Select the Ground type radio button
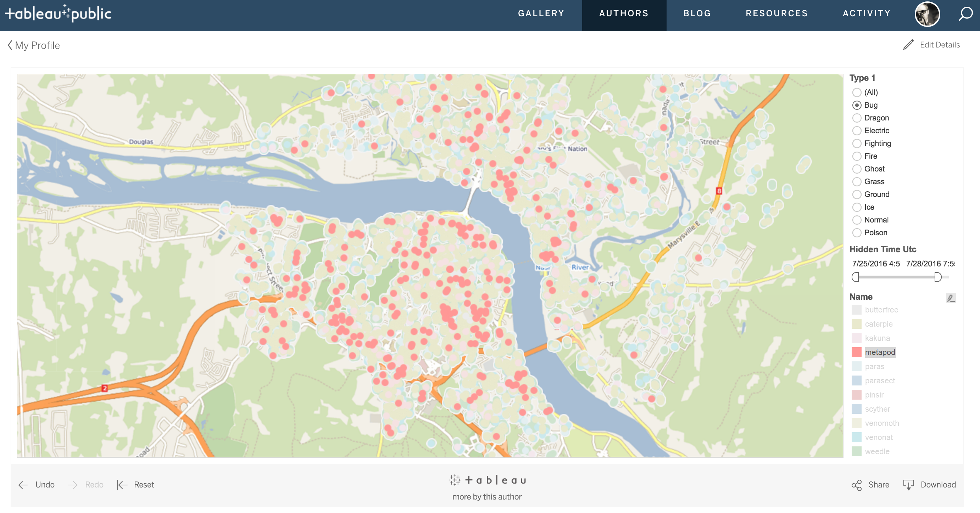Viewport: 980px width, 513px height. [856, 195]
